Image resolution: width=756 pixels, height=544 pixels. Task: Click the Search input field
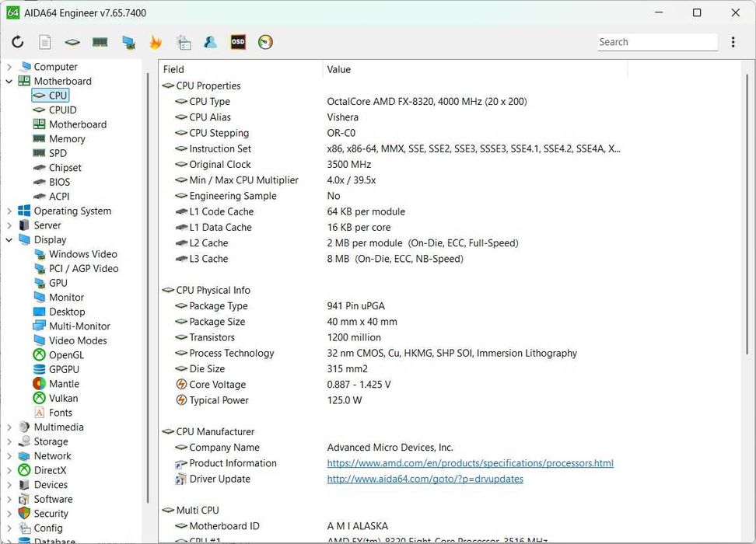click(x=657, y=42)
